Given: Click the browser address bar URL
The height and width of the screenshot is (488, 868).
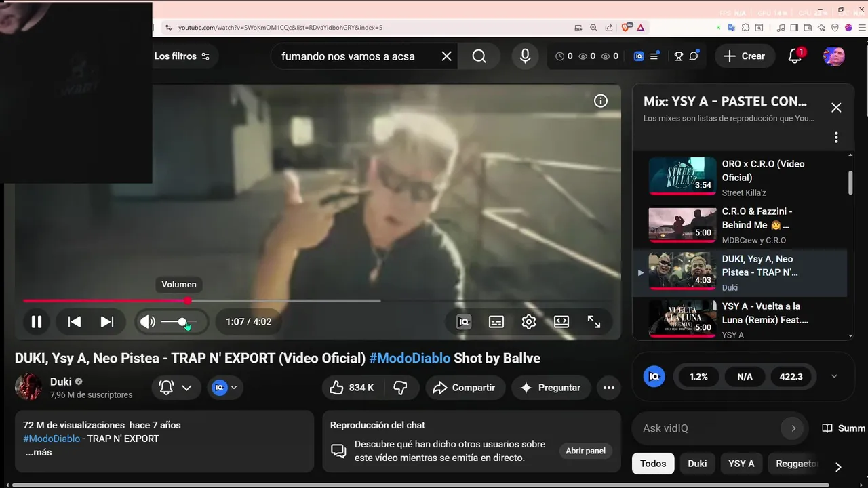Looking at the screenshot, I should [x=280, y=28].
